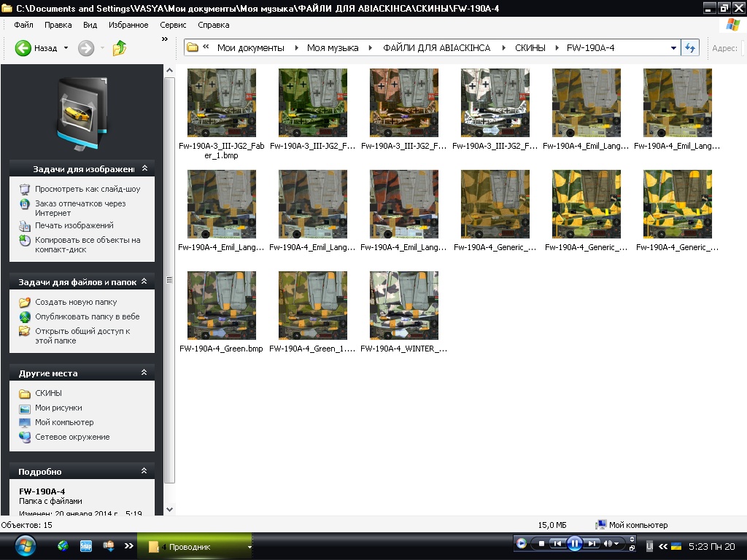The image size is (747, 560).
Task: Click Просмотреть как слайд-шоу link
Action: (x=88, y=189)
